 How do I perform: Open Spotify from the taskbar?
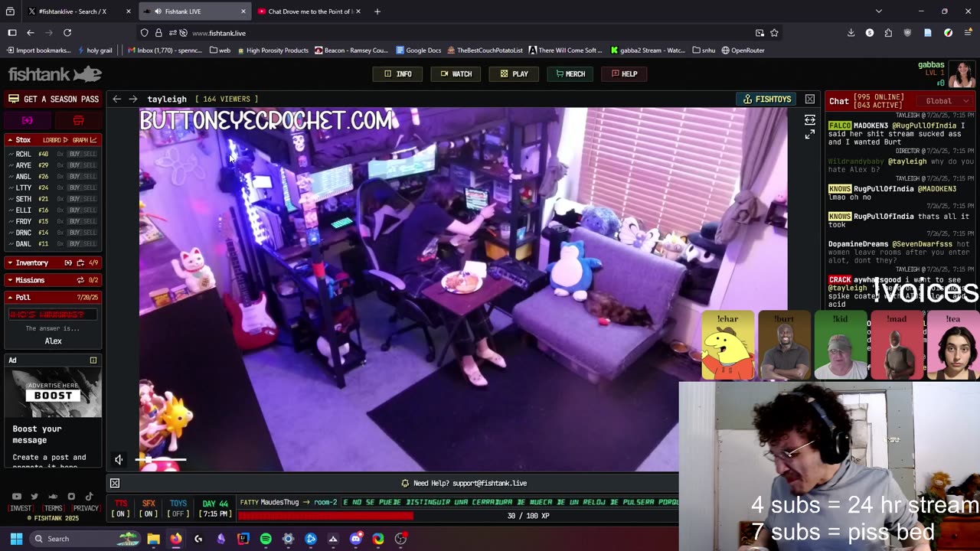click(266, 539)
